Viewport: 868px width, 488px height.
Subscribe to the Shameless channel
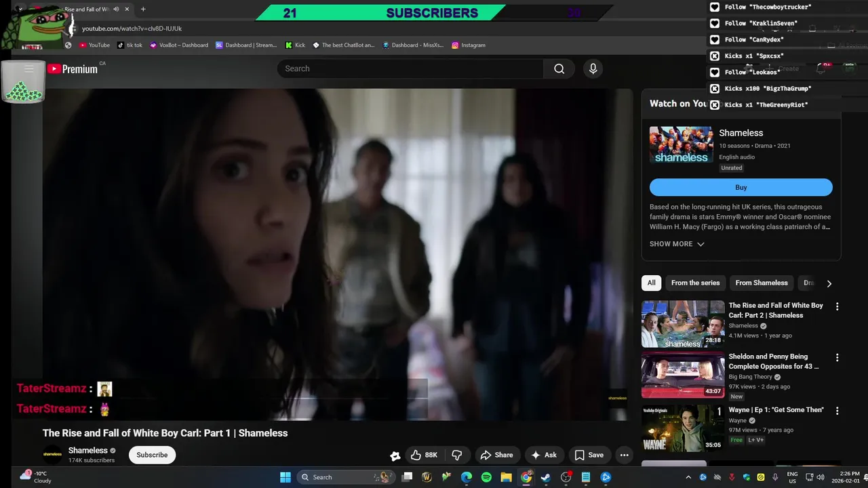coord(152,455)
